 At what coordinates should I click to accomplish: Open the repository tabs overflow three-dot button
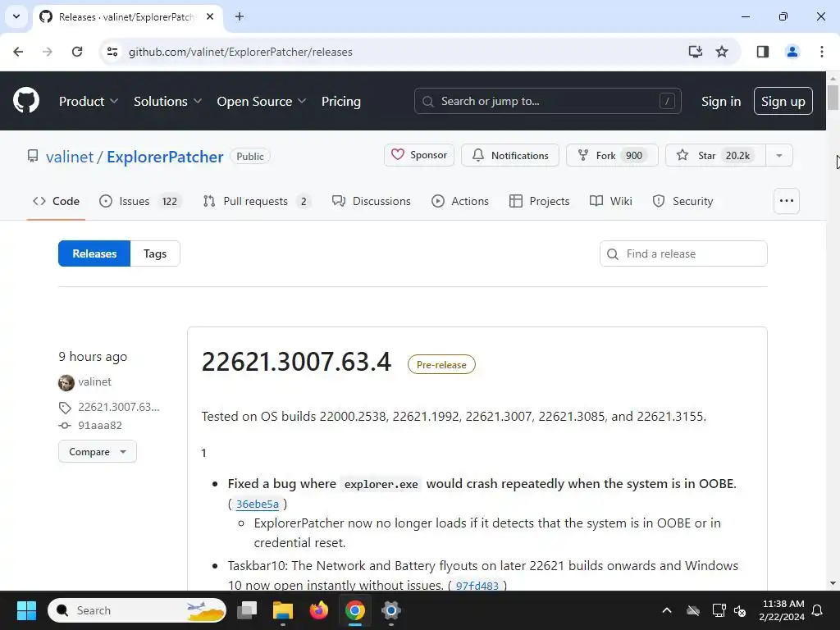pos(787,201)
